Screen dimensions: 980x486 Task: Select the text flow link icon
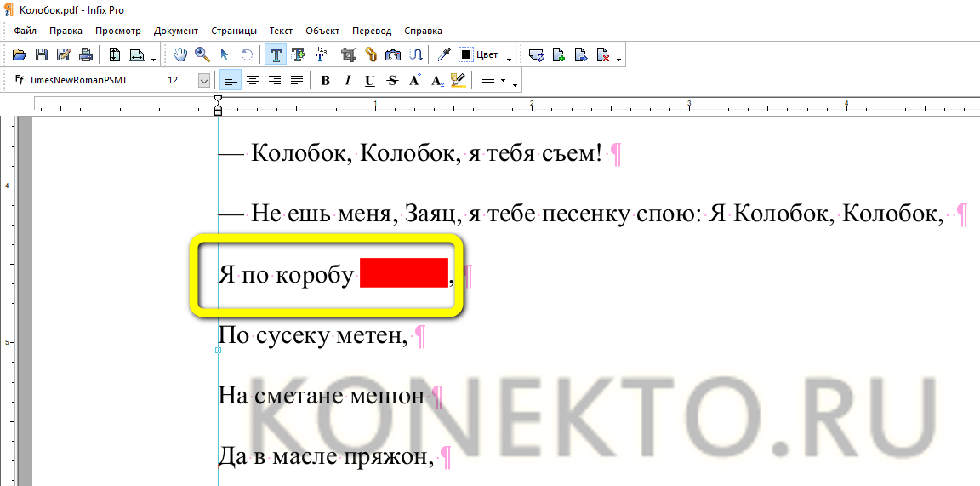click(x=416, y=55)
